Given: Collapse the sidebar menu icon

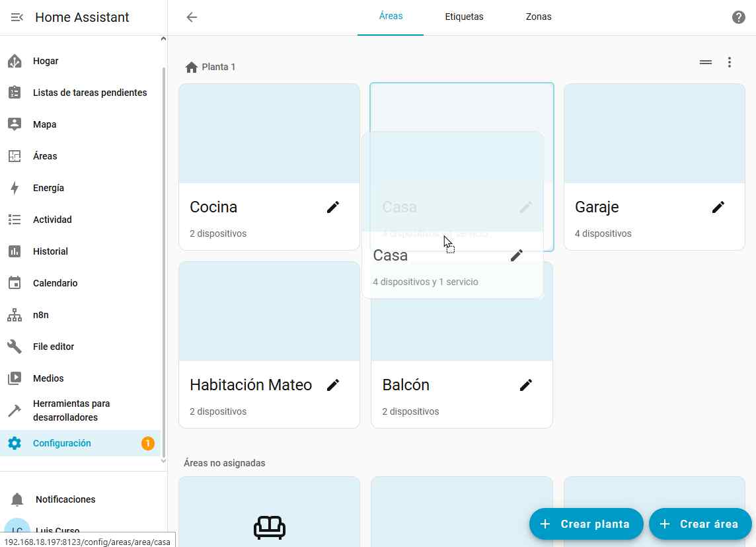Looking at the screenshot, I should 17,17.
